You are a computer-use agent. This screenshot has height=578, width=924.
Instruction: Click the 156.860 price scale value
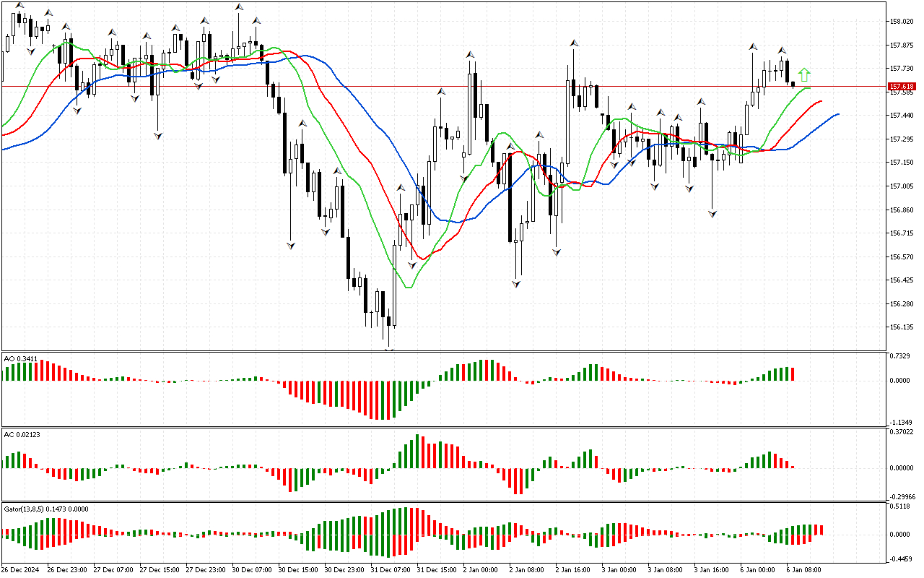902,210
